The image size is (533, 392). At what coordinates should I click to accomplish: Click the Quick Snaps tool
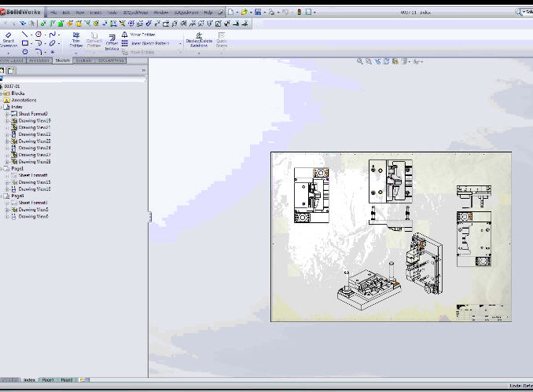coord(221,40)
